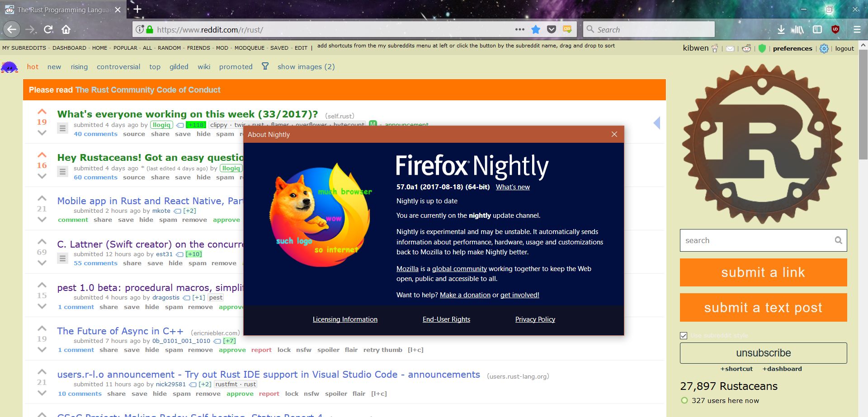The width and height of the screenshot is (868, 417).
Task: Uncheck Use subreddit style
Action: [683, 336]
